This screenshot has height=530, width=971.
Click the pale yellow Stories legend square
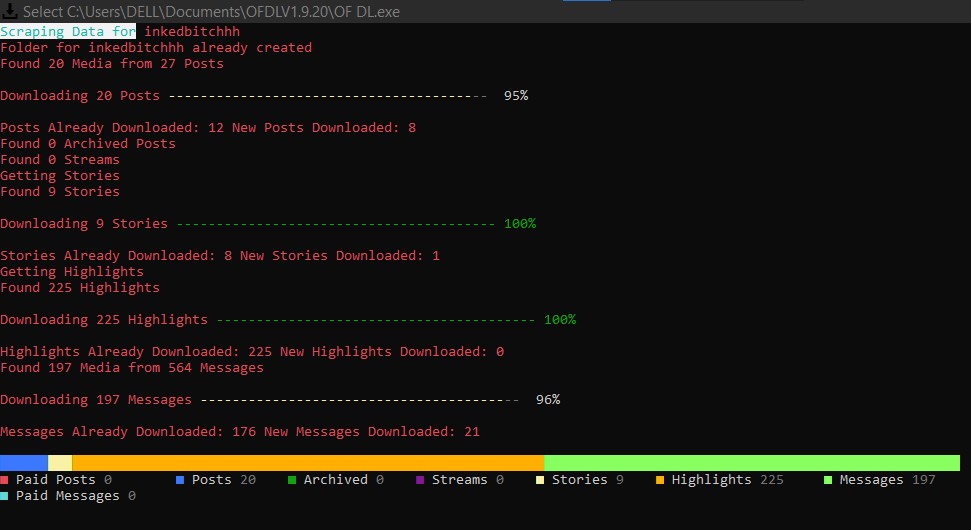coord(540,480)
